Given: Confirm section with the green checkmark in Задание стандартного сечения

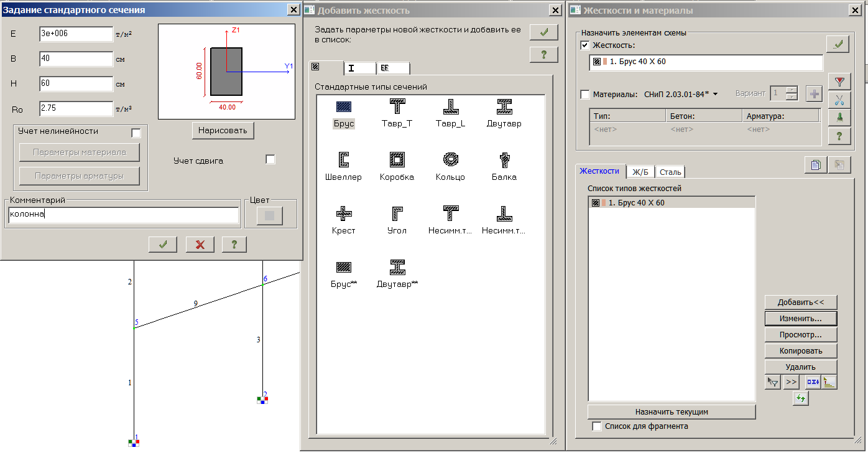Looking at the screenshot, I should (163, 245).
